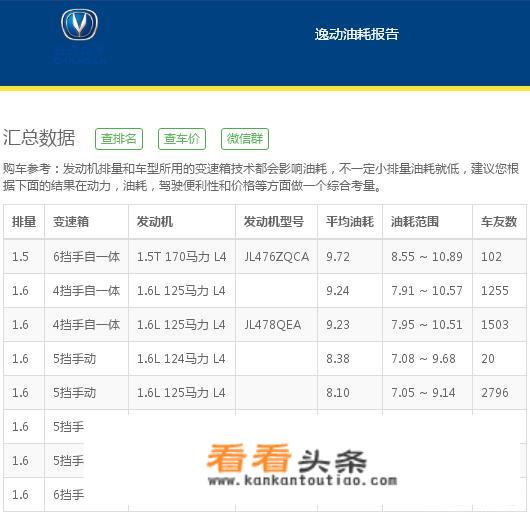Click average fuel value 8.38
The height and width of the screenshot is (515, 530).
click(338, 359)
